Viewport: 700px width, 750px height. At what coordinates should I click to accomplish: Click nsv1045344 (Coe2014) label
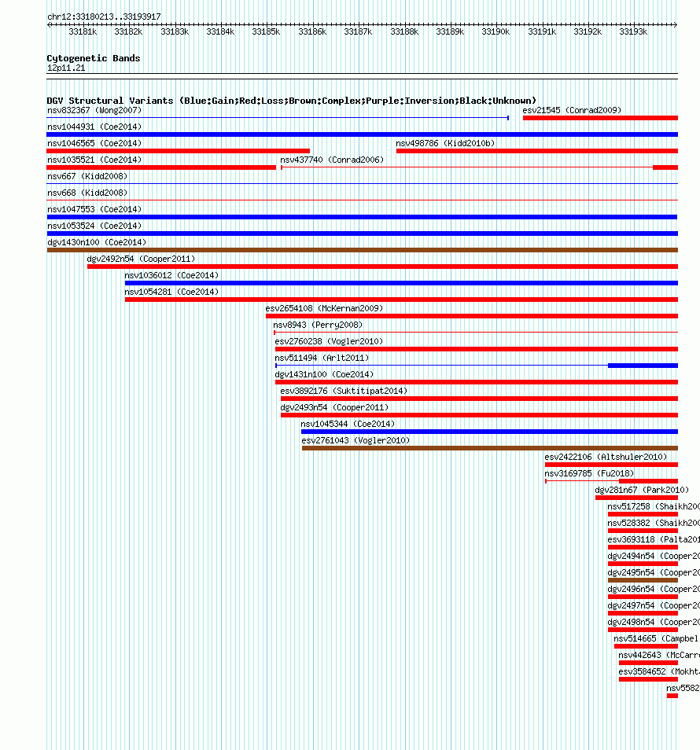[348, 424]
